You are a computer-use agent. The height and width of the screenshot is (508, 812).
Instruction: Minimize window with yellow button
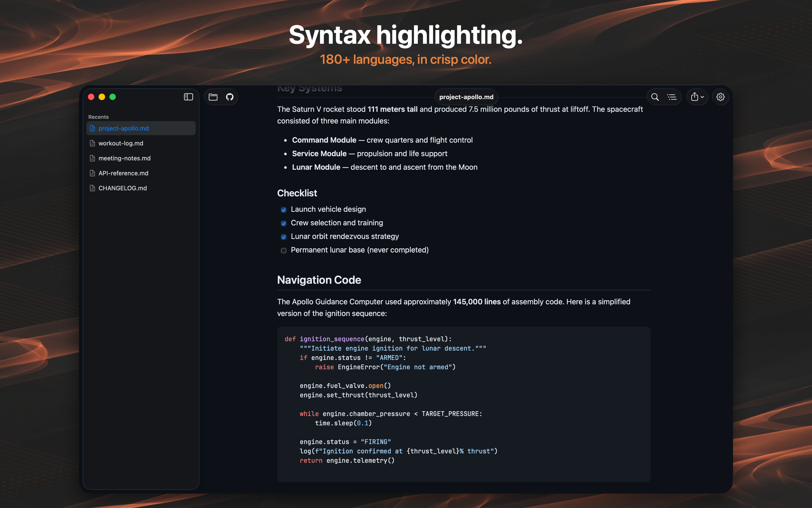(x=102, y=97)
